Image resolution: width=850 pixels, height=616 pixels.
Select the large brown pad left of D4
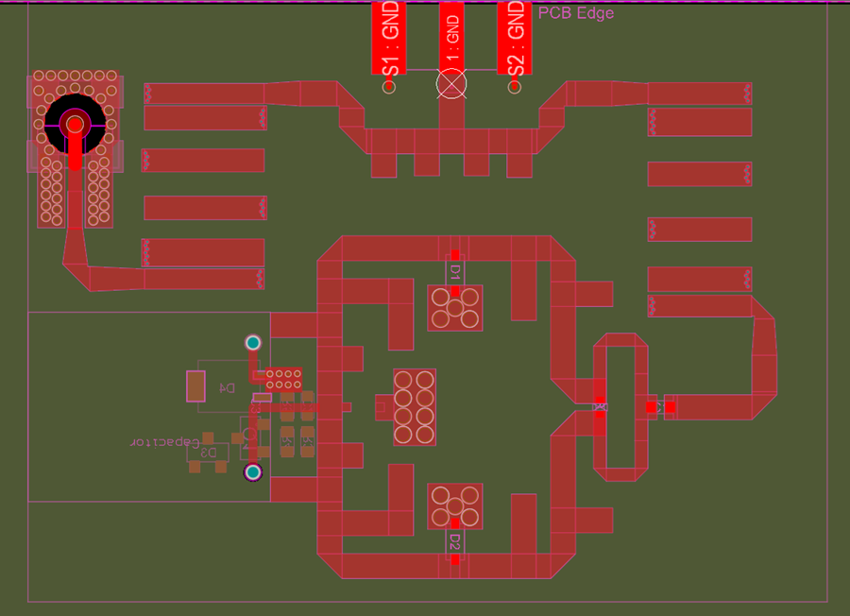pyautogui.click(x=195, y=386)
